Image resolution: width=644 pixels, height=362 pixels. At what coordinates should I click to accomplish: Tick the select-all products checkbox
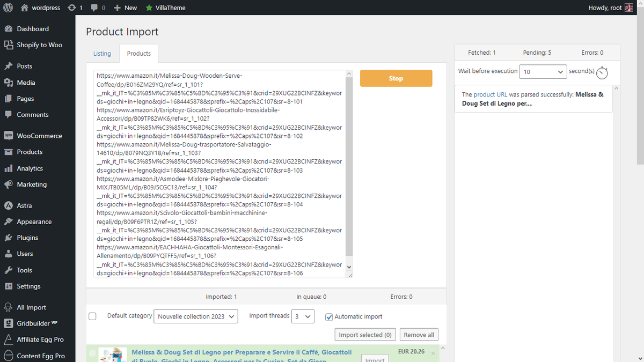pyautogui.click(x=92, y=316)
